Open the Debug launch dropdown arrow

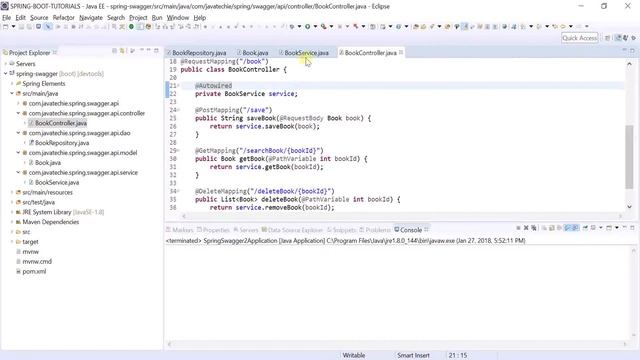(x=299, y=27)
